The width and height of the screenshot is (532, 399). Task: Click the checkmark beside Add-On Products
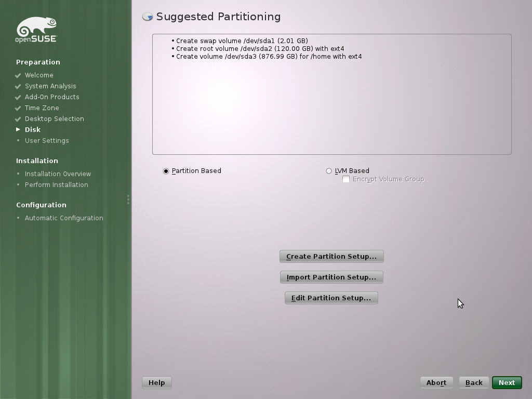(18, 97)
